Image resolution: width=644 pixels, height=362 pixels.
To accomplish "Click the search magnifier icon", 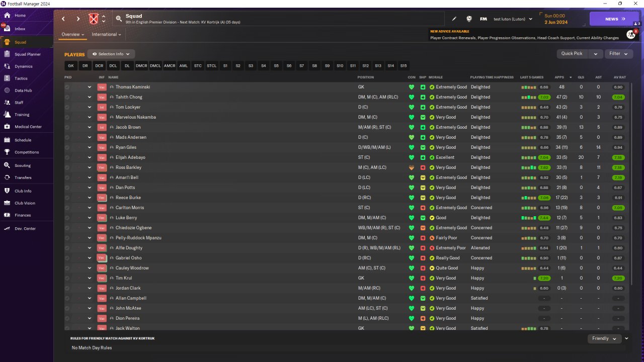I will click(x=119, y=19).
